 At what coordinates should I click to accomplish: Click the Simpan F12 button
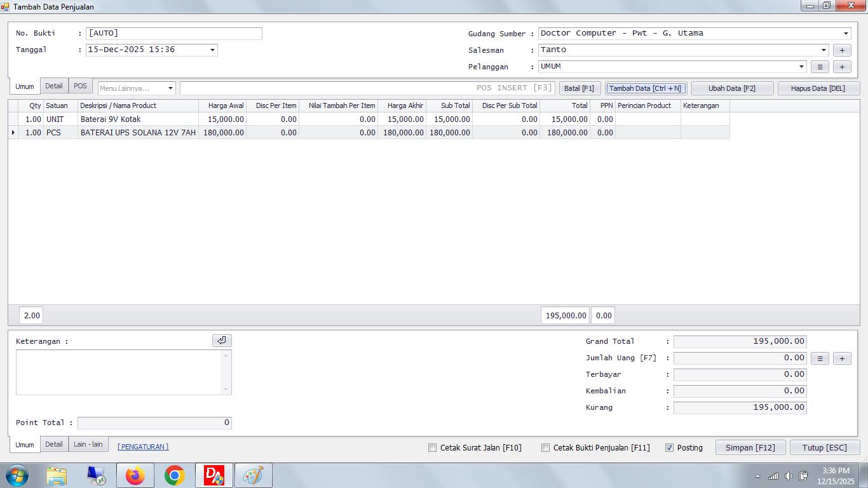[750, 447]
